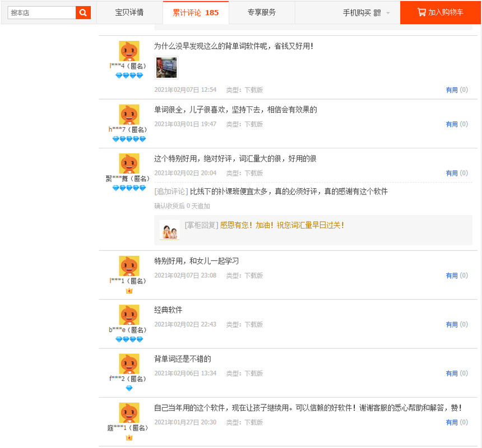Image resolution: width=482 pixels, height=448 pixels.
Task: Click the seller avatar in 掌柜回复
Action: (170, 230)
